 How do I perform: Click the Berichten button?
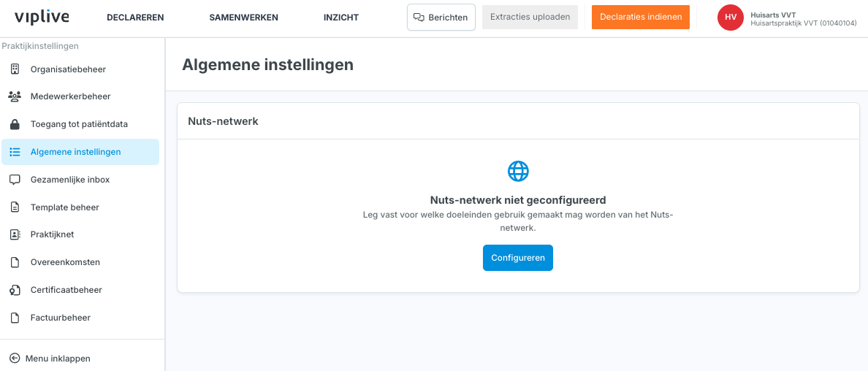[441, 18]
